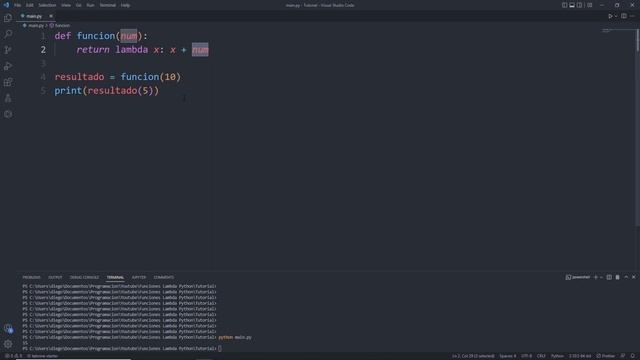This screenshot has width=640, height=360.
Task: Open the Accounts icon in activity bar
Action: [8, 328]
